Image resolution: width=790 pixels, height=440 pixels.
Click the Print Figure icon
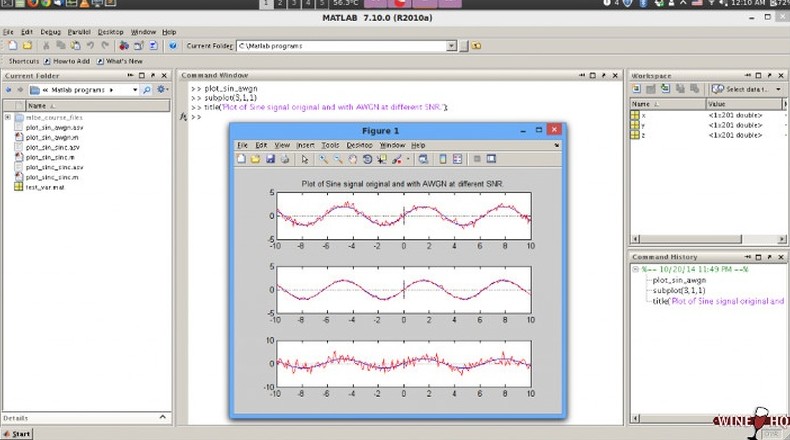(284, 159)
